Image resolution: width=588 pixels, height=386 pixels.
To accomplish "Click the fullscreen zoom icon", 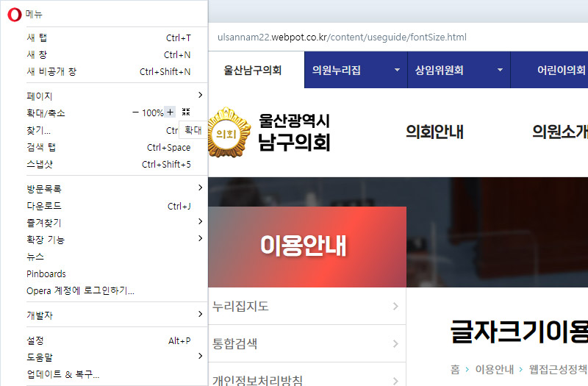I will pos(186,112).
